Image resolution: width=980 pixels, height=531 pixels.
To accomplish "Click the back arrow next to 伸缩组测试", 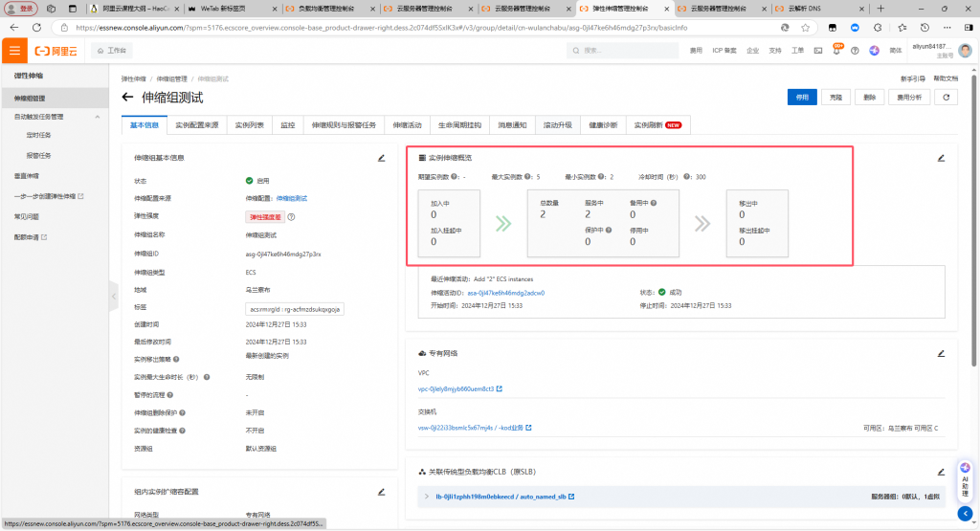I will tap(127, 98).
